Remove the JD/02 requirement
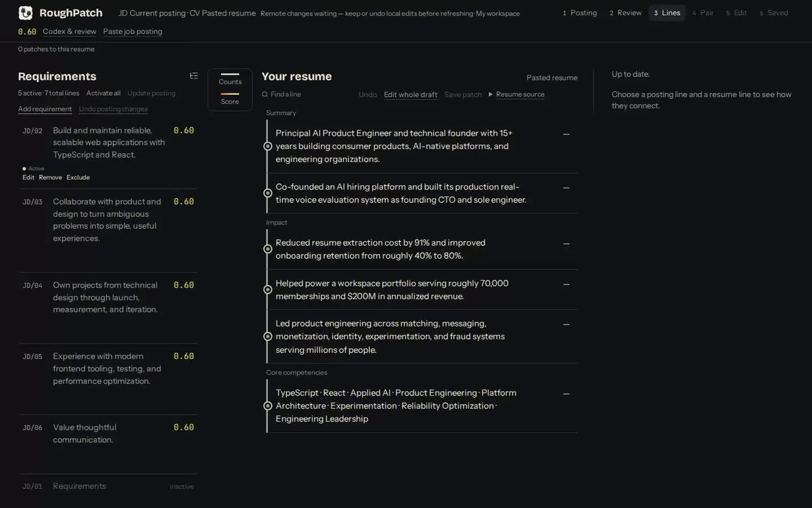Screen dimensions: 812x508 click(x=50, y=177)
